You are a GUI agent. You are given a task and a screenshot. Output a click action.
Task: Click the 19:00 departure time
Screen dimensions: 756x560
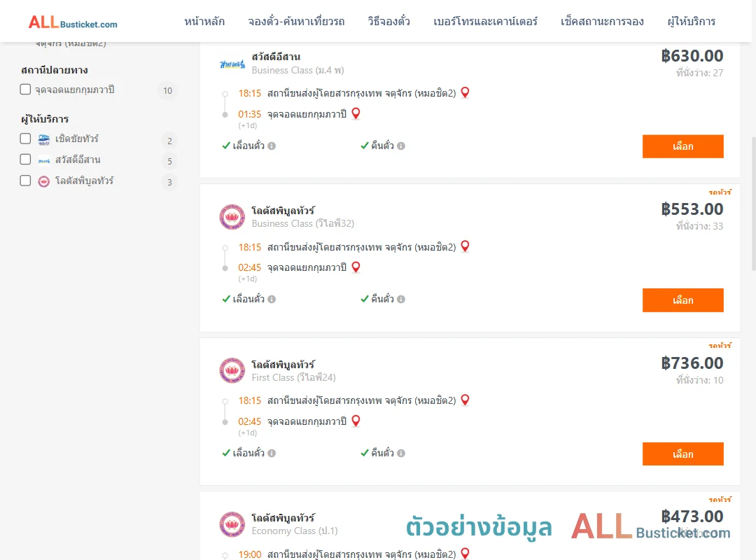[x=249, y=554]
